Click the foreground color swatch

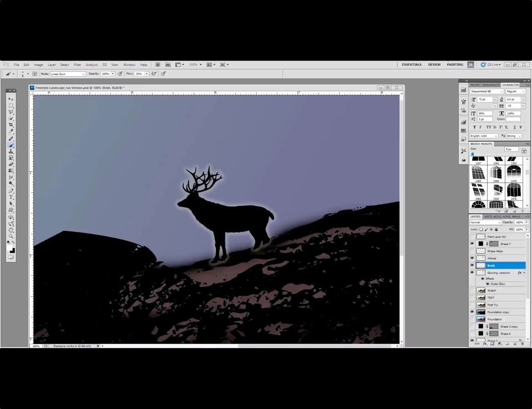9,248
